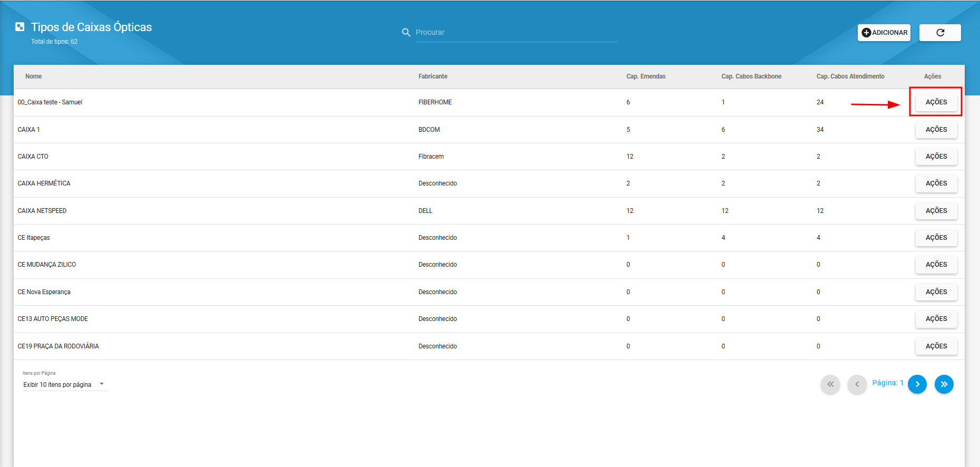Image resolution: width=980 pixels, height=467 pixels.
Task: Click Desconhecido in CAIXA HERMÉTICA row
Action: click(437, 183)
